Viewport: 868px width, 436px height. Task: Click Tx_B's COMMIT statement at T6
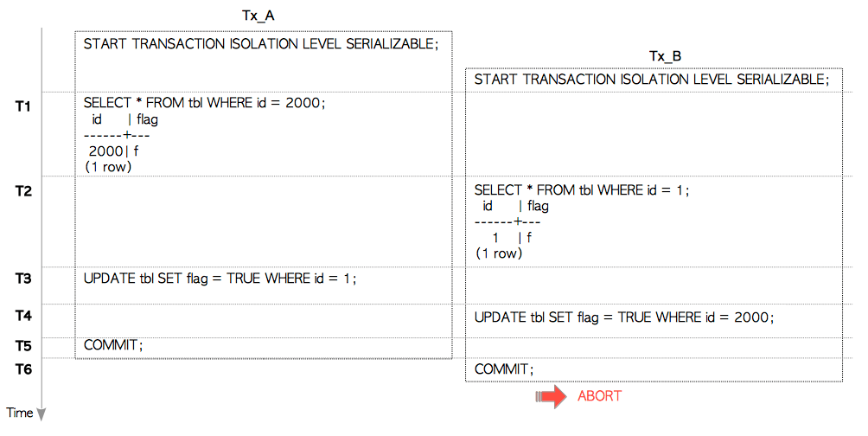click(504, 369)
